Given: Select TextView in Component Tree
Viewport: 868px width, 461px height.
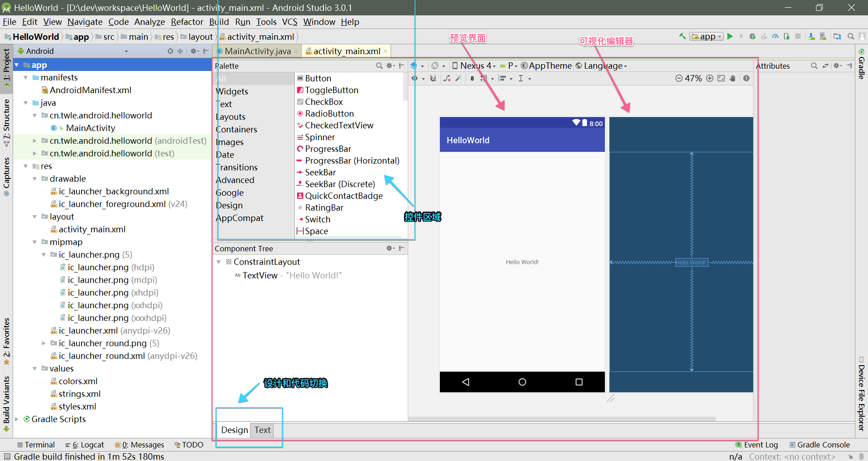Looking at the screenshot, I should [288, 275].
